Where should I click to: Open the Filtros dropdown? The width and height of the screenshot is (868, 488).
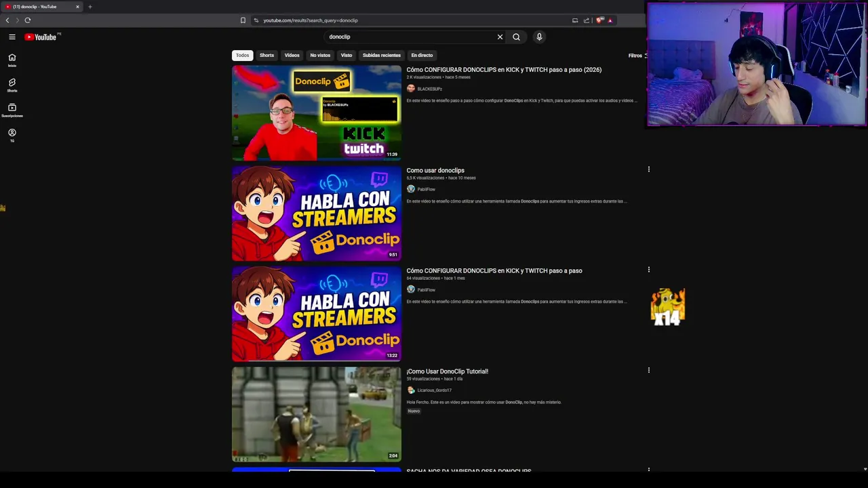[x=636, y=56]
